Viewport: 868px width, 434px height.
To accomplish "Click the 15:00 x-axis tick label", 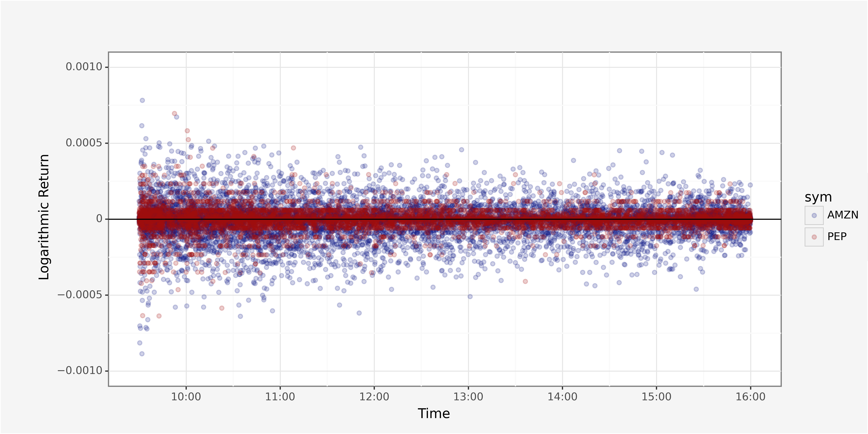I will [x=656, y=397].
